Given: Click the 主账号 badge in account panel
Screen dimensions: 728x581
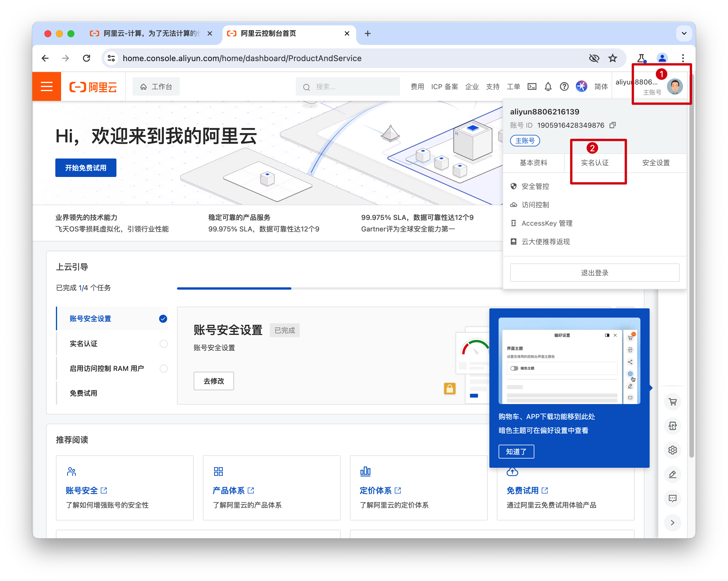Looking at the screenshot, I should pyautogui.click(x=525, y=141).
